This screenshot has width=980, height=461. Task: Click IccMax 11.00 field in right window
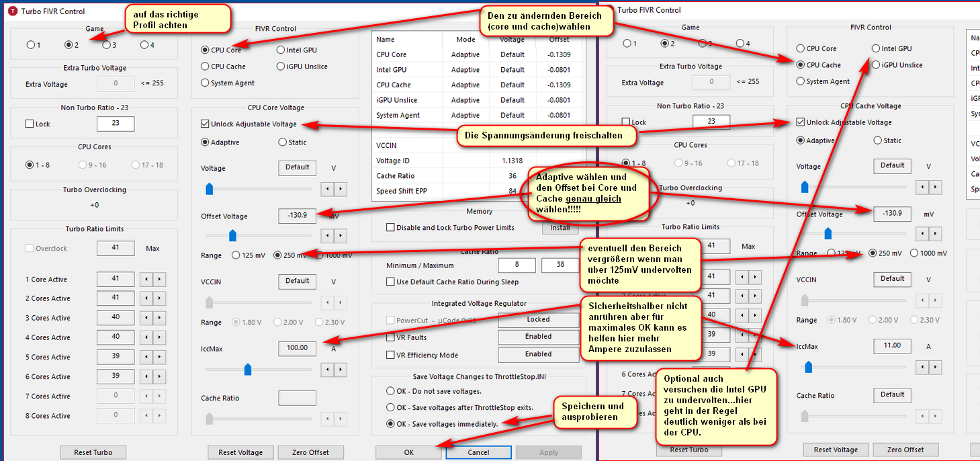pyautogui.click(x=893, y=346)
